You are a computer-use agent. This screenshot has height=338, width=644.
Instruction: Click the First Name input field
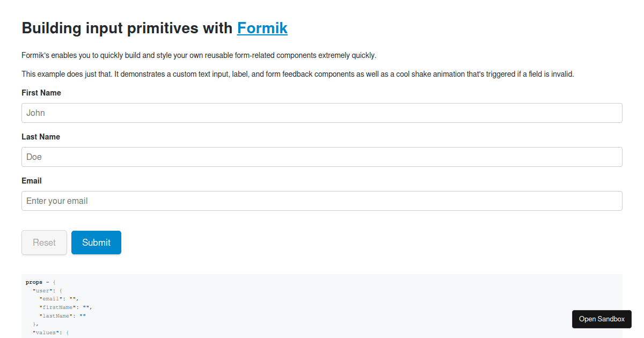(x=322, y=113)
